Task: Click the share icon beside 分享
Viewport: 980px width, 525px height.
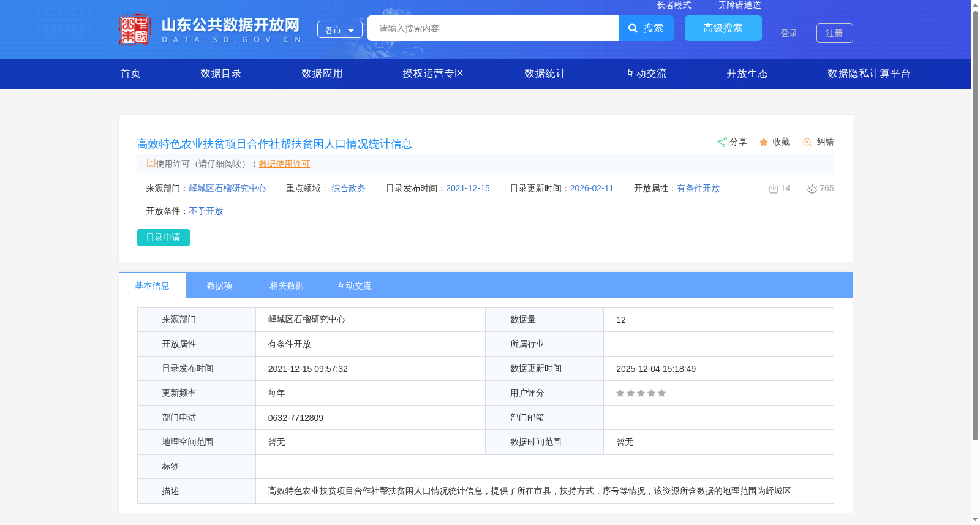Action: [x=722, y=142]
